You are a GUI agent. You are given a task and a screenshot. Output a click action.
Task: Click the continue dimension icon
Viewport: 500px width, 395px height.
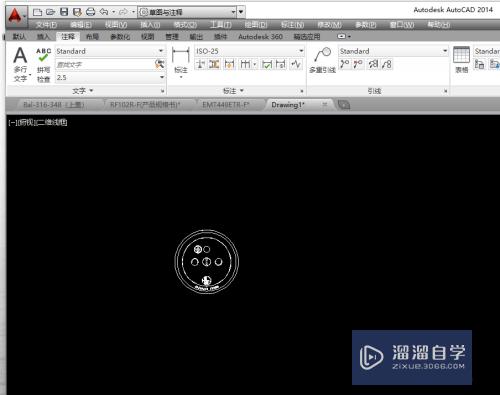(x=245, y=64)
